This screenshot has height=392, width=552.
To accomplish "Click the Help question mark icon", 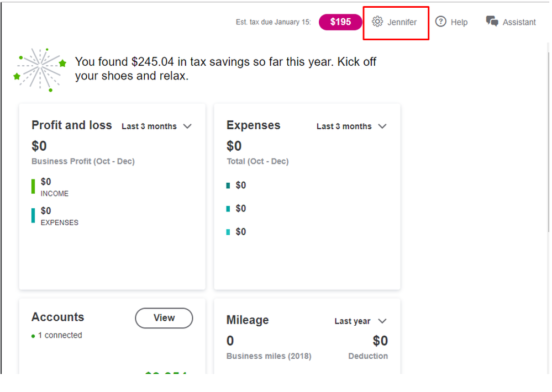I will point(440,22).
